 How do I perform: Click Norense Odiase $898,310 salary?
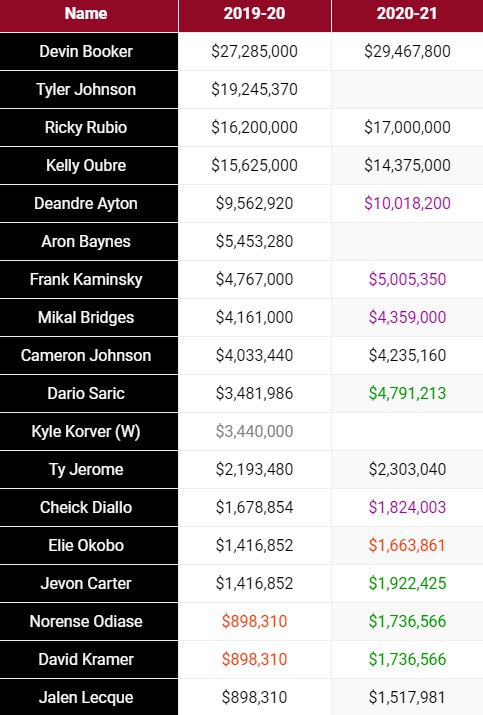tap(254, 622)
